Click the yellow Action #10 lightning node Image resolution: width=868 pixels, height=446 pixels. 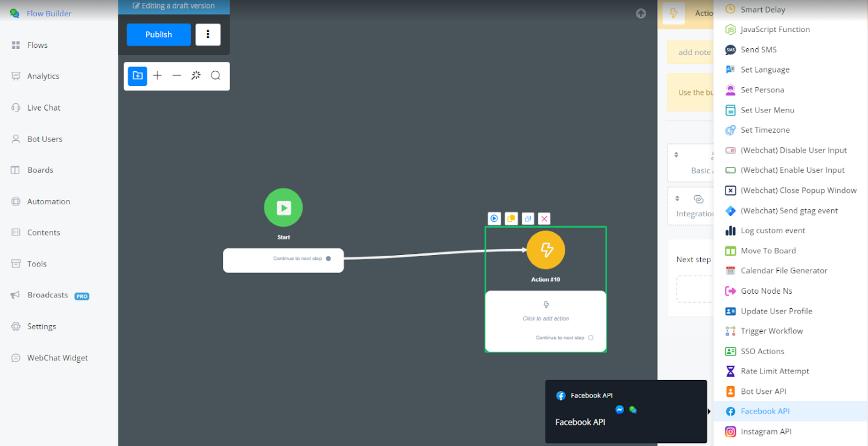tap(545, 250)
